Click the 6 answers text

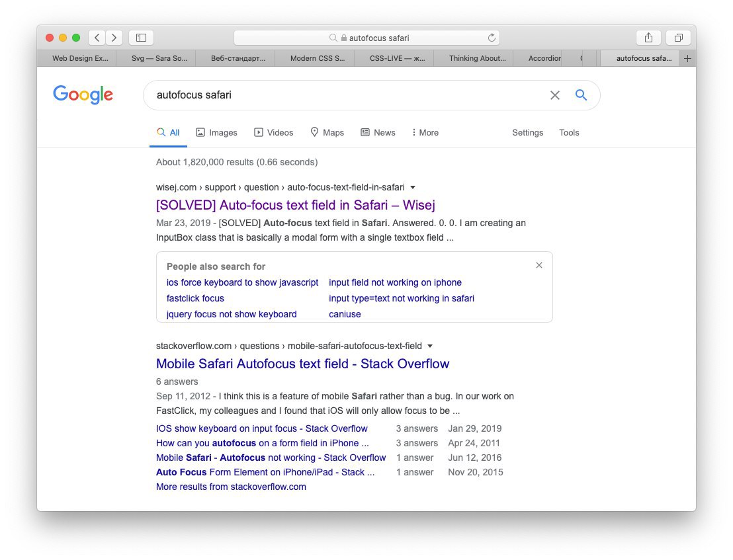pyautogui.click(x=177, y=381)
